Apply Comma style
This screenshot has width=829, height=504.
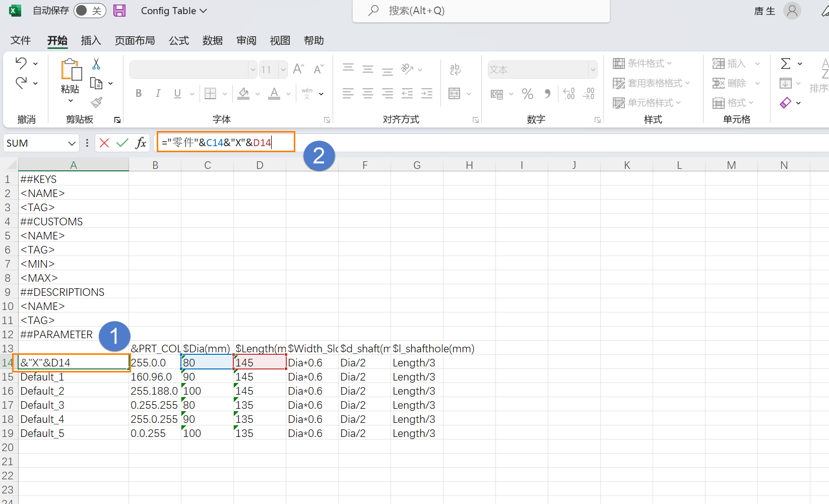[x=548, y=93]
